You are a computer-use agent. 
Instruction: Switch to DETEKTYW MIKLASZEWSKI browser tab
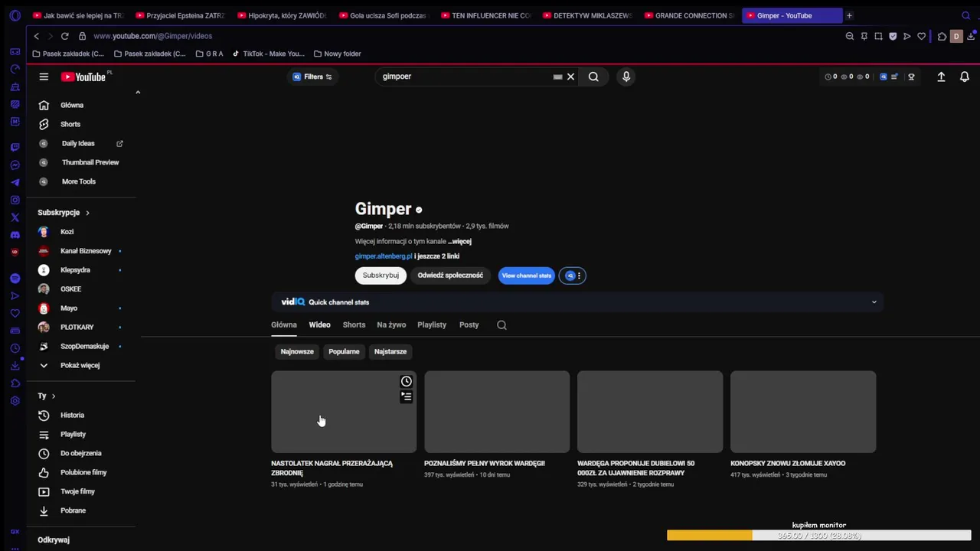[x=587, y=15]
